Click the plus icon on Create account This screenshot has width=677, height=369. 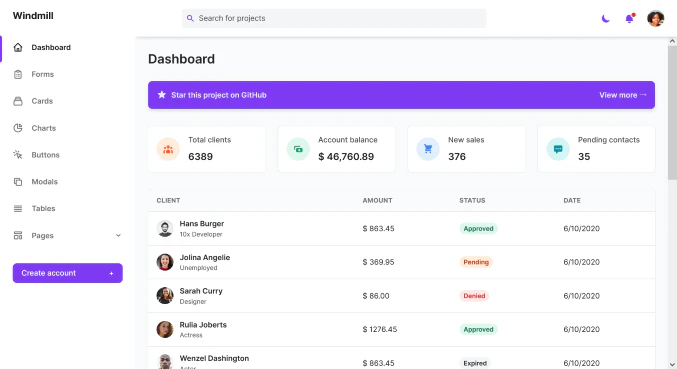pyautogui.click(x=111, y=273)
